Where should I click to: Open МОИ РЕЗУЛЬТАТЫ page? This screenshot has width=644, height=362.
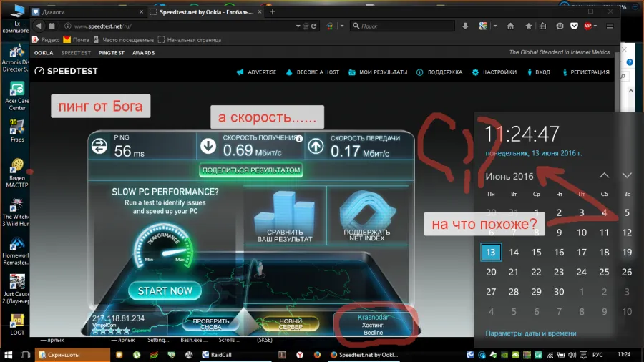(x=378, y=72)
